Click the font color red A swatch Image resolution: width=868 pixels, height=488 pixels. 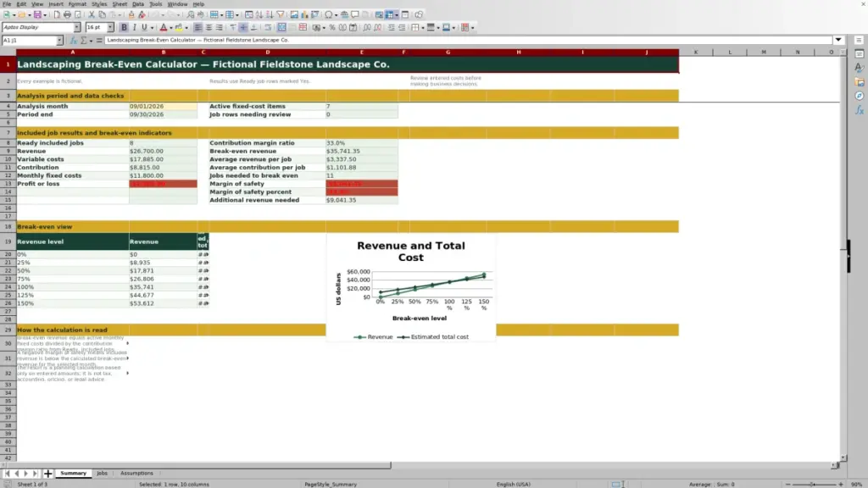(164, 28)
